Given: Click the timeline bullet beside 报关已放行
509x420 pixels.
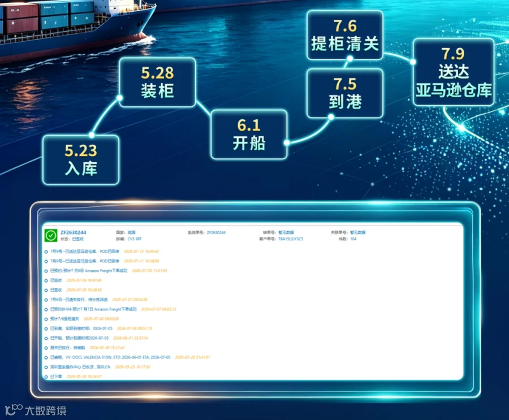Looking at the screenshot, I should [x=46, y=348].
